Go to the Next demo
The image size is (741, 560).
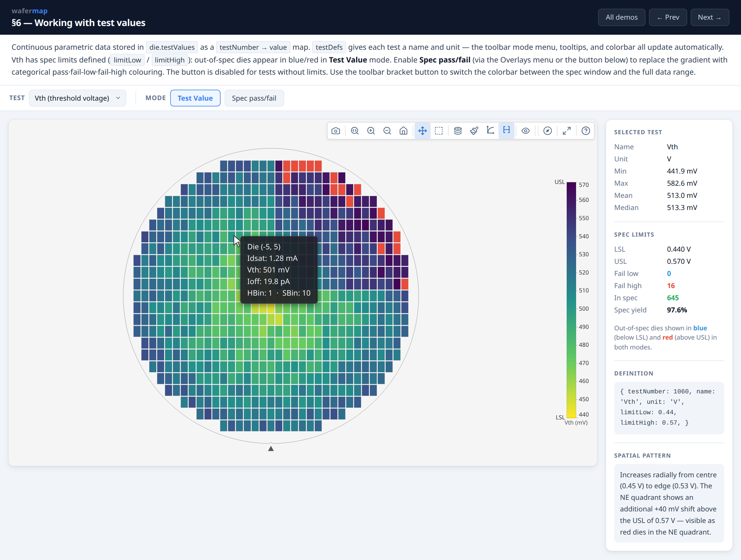(x=709, y=17)
